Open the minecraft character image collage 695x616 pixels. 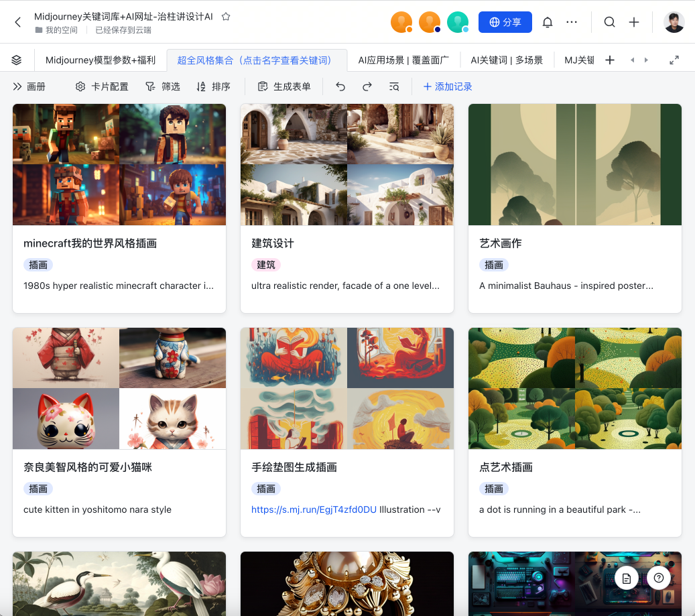click(119, 164)
